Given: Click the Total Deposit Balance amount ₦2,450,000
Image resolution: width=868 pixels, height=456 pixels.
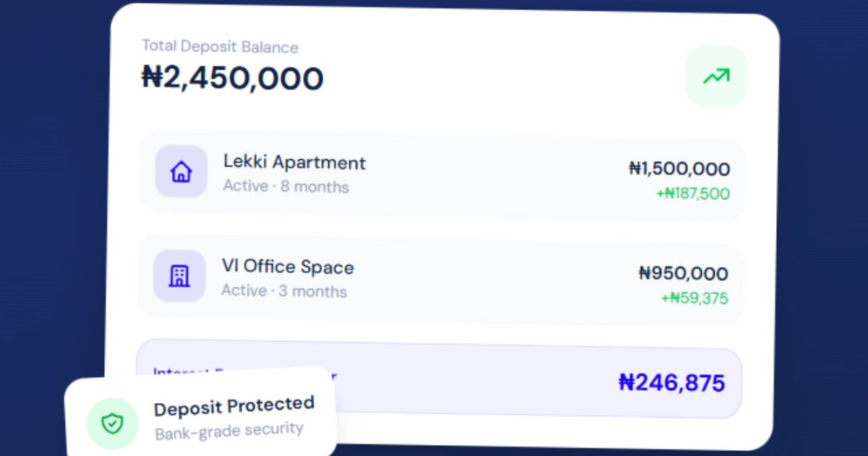Looking at the screenshot, I should (231, 78).
